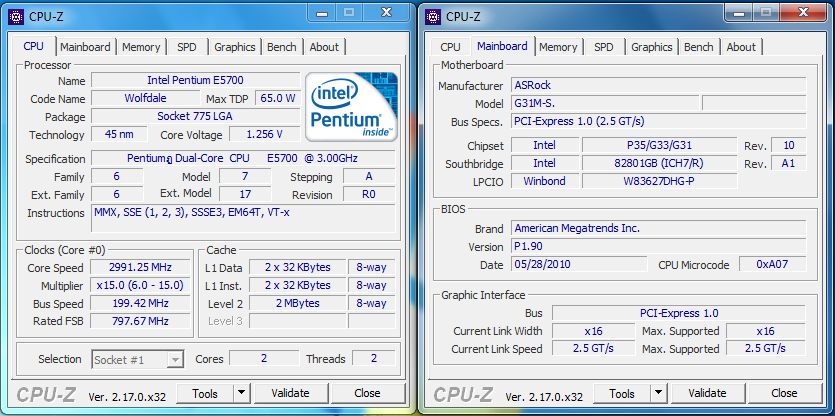Open Mainboard tab in left CPU-Z window

(85, 47)
